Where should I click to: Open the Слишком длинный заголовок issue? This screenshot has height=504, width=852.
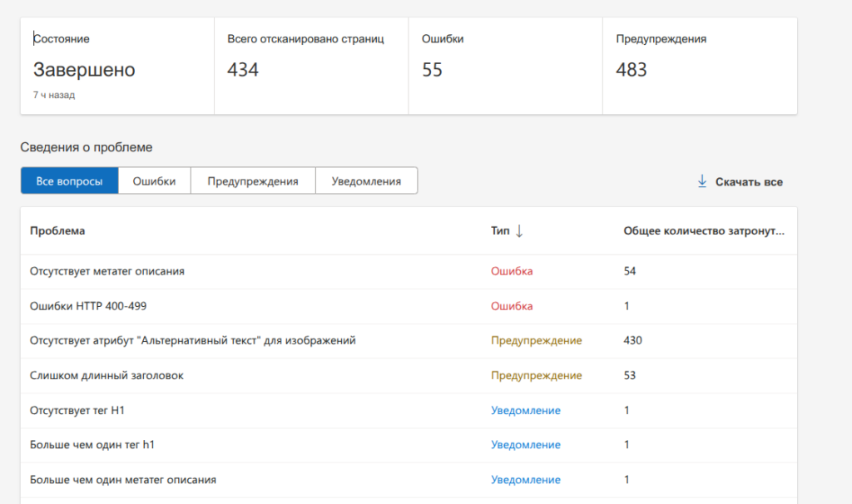106,376
